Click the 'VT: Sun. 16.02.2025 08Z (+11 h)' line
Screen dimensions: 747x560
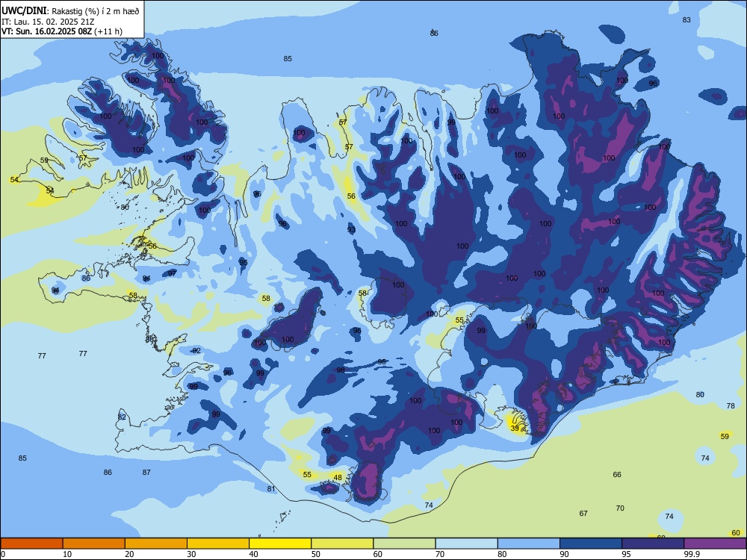tap(61, 31)
